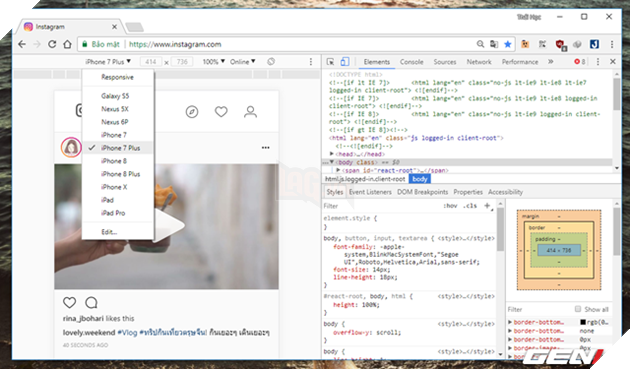630x369 pixels.
Task: Click body breadcrumb in elements path
Action: pos(420,179)
